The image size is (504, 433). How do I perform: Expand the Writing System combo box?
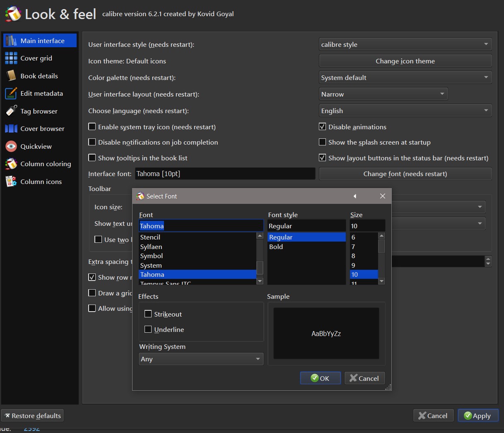(201, 359)
